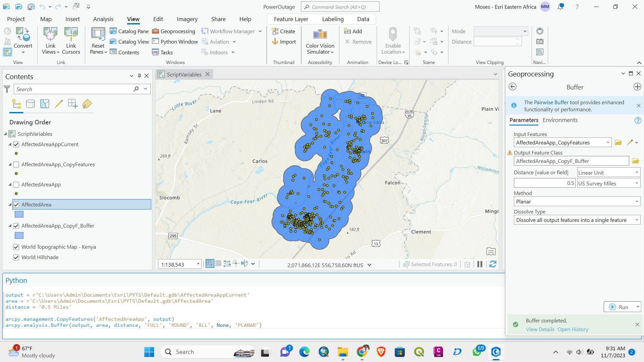
Task: Toggle AffectedArea layer checkbox
Action: point(16,205)
